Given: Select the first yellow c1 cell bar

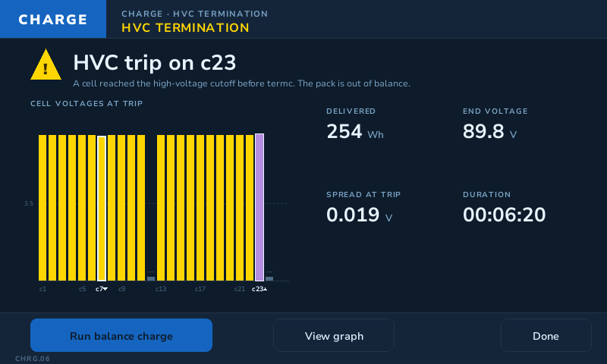Looking at the screenshot, I should [x=42, y=208].
